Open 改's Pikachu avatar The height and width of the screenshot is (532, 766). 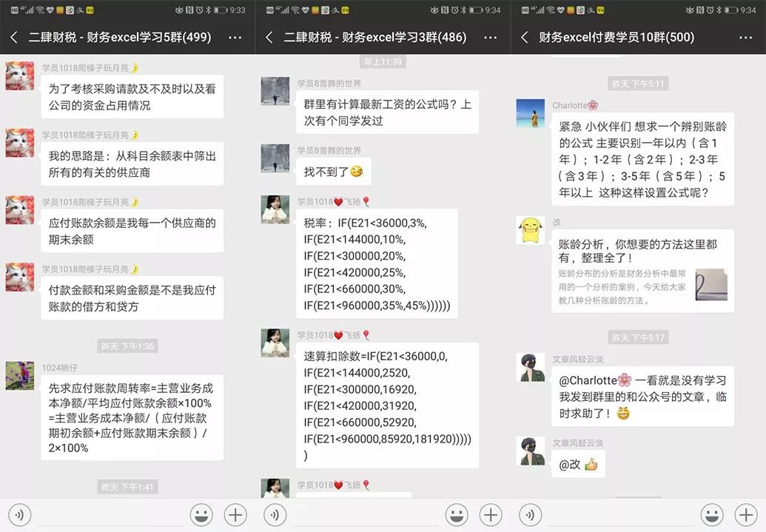tap(531, 230)
